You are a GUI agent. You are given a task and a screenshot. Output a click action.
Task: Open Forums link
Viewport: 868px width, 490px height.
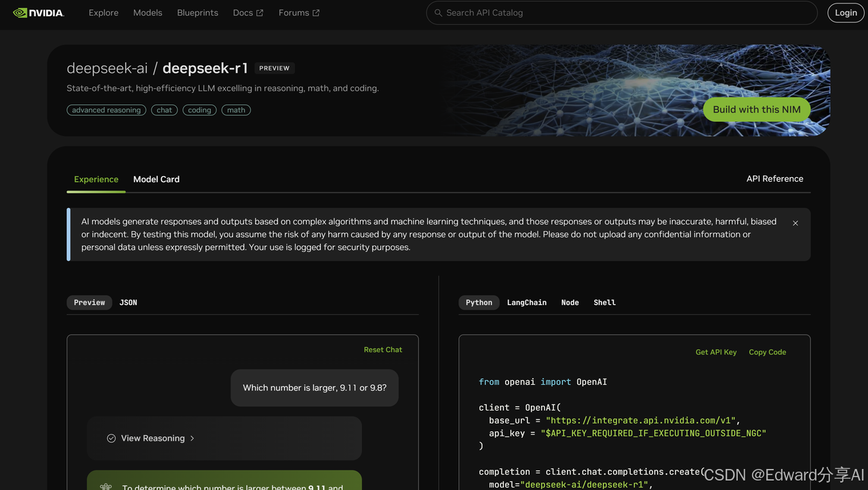coord(299,13)
